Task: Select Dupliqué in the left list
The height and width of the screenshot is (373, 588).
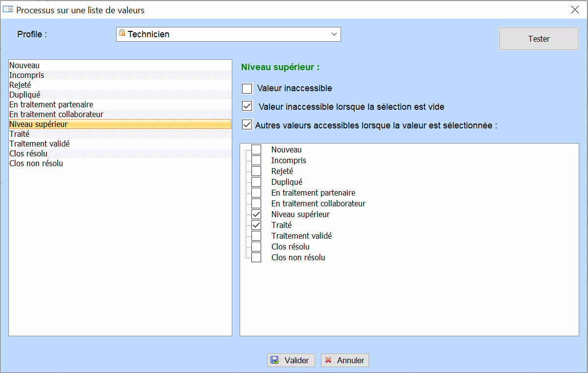Action: 120,95
